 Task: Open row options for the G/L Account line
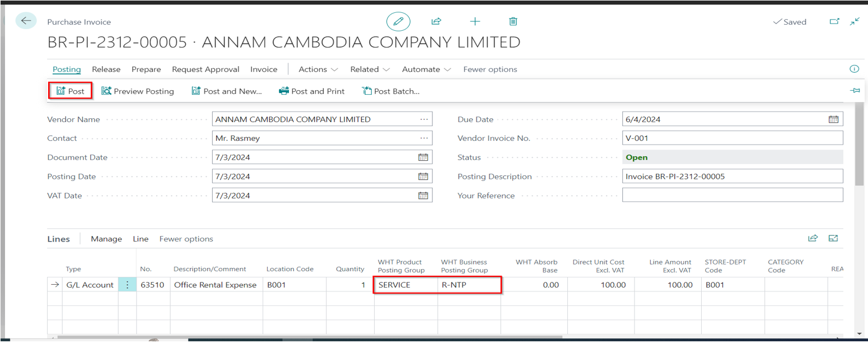pyautogui.click(x=127, y=285)
